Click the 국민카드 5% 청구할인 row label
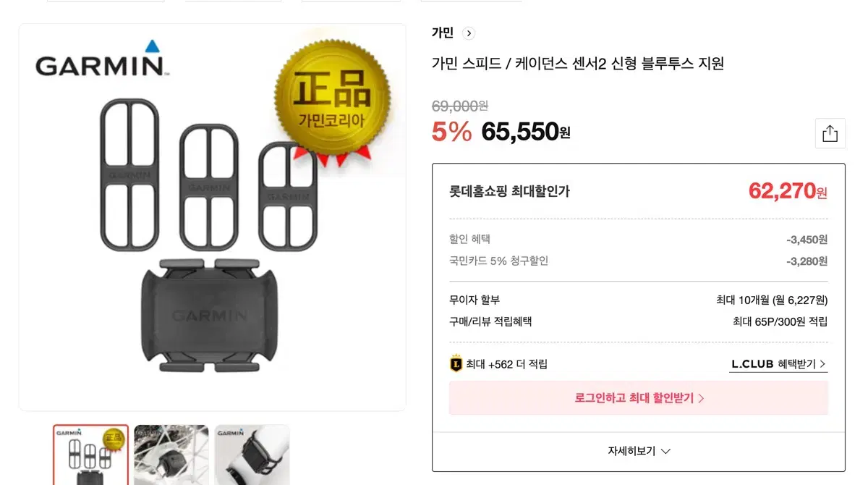The width and height of the screenshot is (868, 485). (x=498, y=261)
